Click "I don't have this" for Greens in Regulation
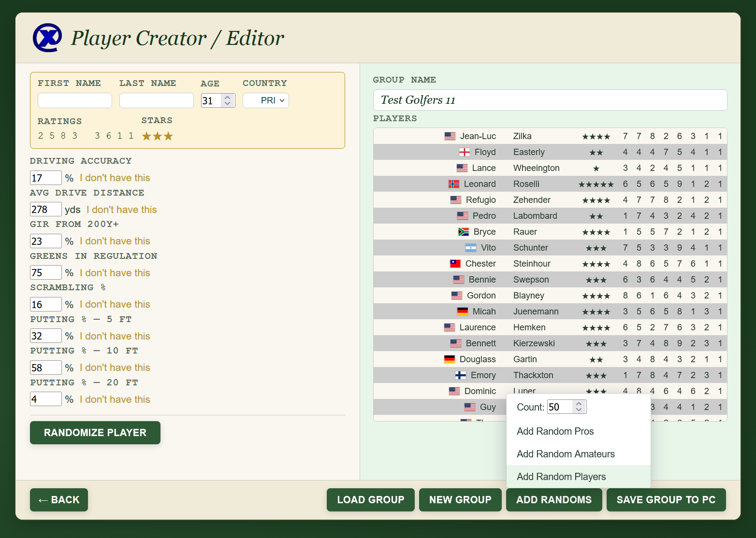The height and width of the screenshot is (538, 756). 115,273
